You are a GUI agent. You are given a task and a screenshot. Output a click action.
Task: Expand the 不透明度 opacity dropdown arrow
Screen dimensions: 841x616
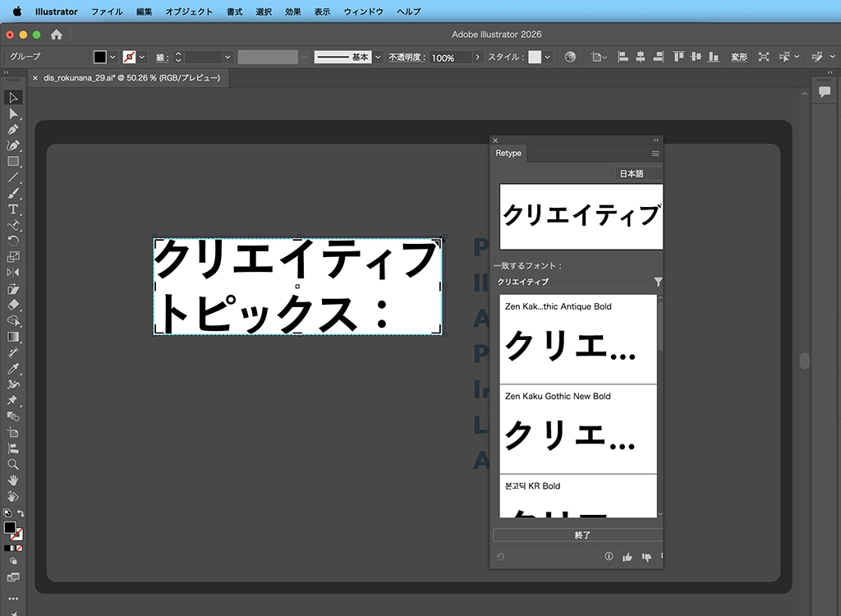click(x=478, y=57)
